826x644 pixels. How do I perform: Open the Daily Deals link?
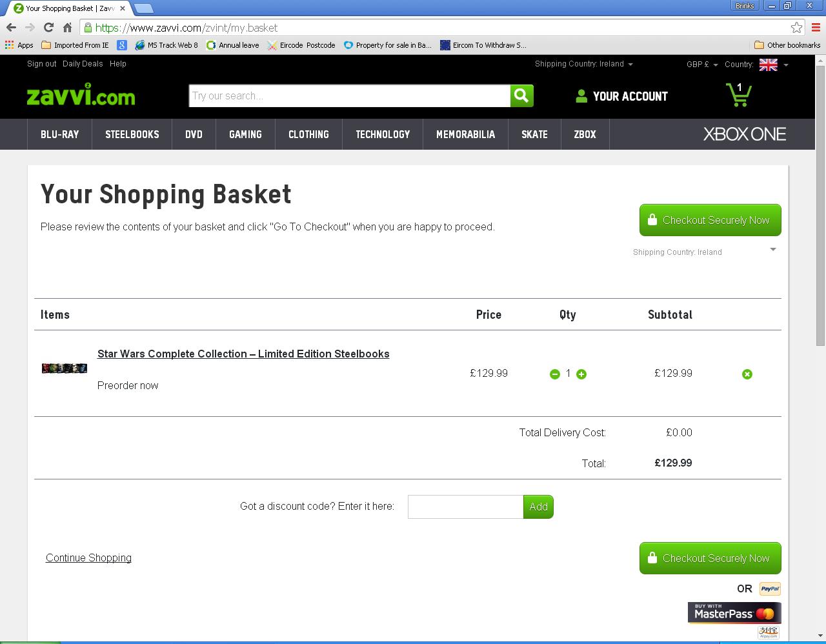[x=83, y=64]
